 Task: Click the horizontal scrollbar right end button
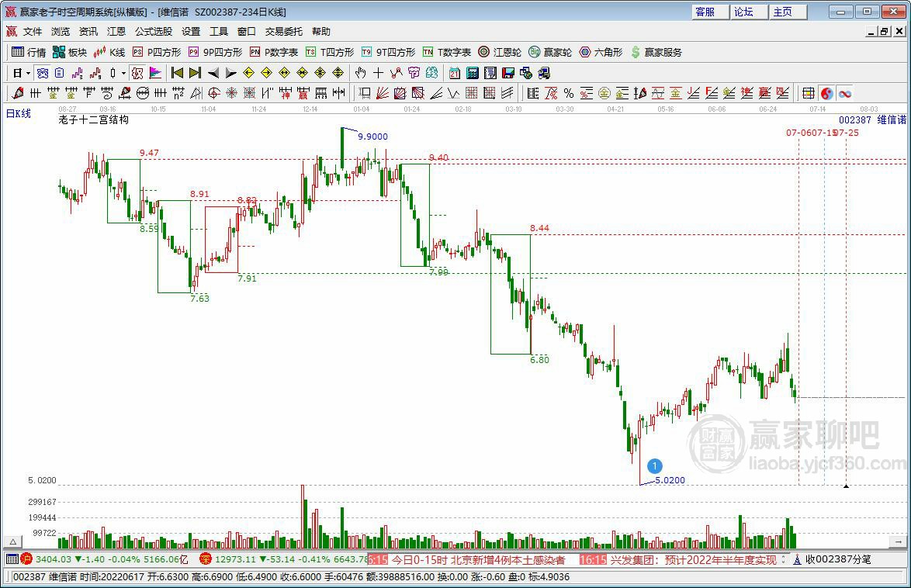coord(899,541)
